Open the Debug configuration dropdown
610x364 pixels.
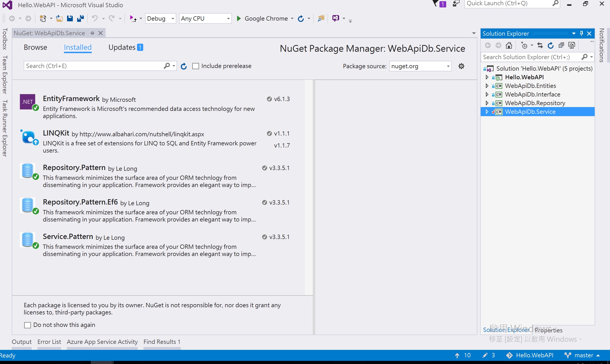click(161, 18)
